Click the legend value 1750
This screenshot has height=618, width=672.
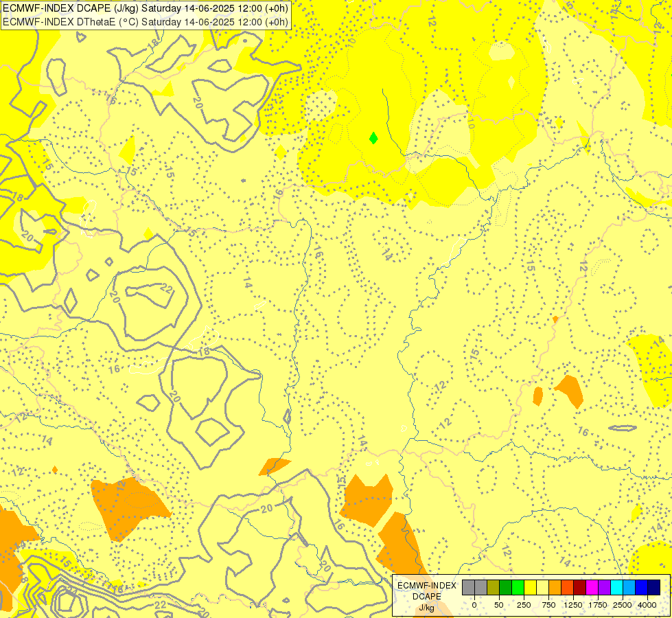pos(598,605)
